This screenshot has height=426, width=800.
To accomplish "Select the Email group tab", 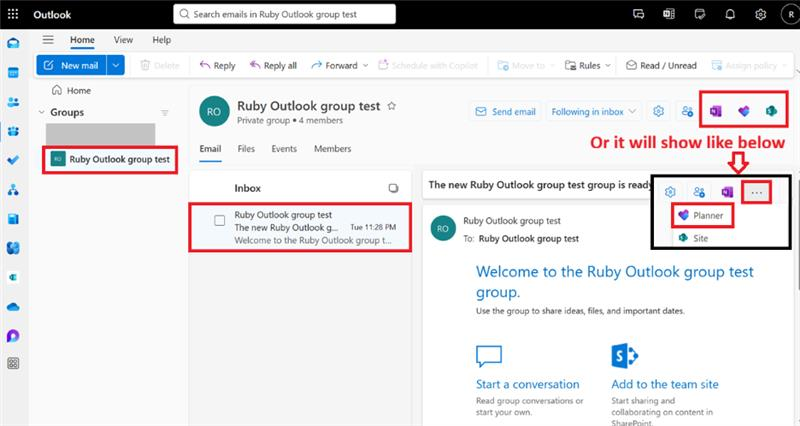I will pos(210,149).
